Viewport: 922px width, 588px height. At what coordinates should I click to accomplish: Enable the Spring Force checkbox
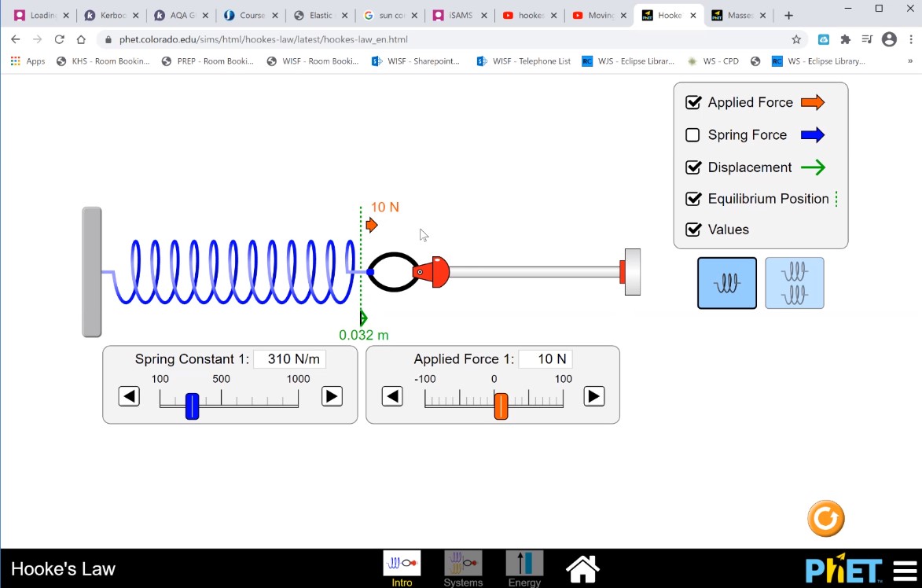(x=693, y=135)
